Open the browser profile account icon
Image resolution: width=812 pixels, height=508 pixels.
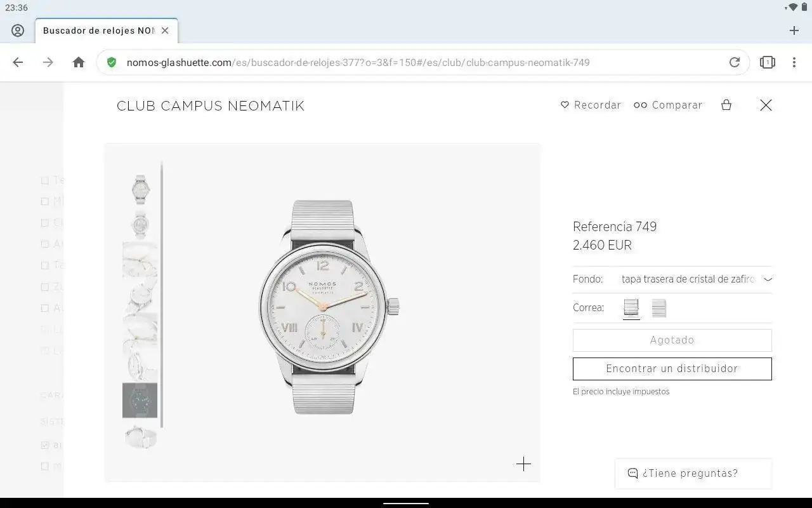(18, 30)
